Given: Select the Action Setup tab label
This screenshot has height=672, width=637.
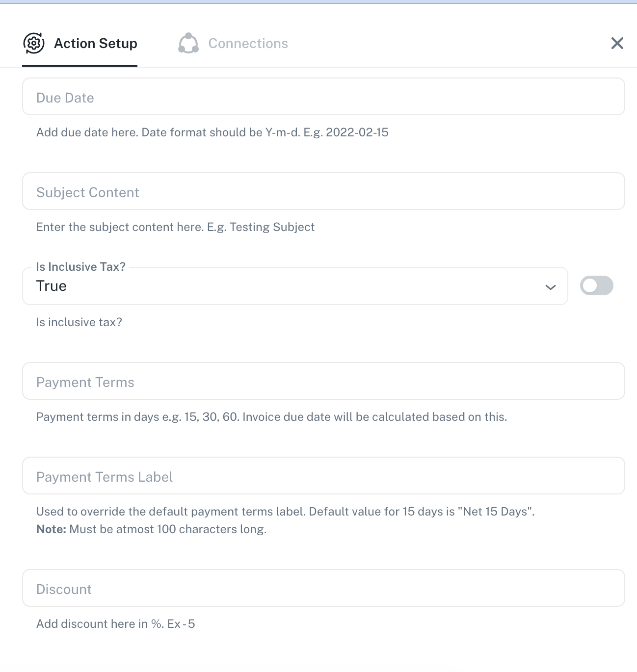Looking at the screenshot, I should click(96, 44).
